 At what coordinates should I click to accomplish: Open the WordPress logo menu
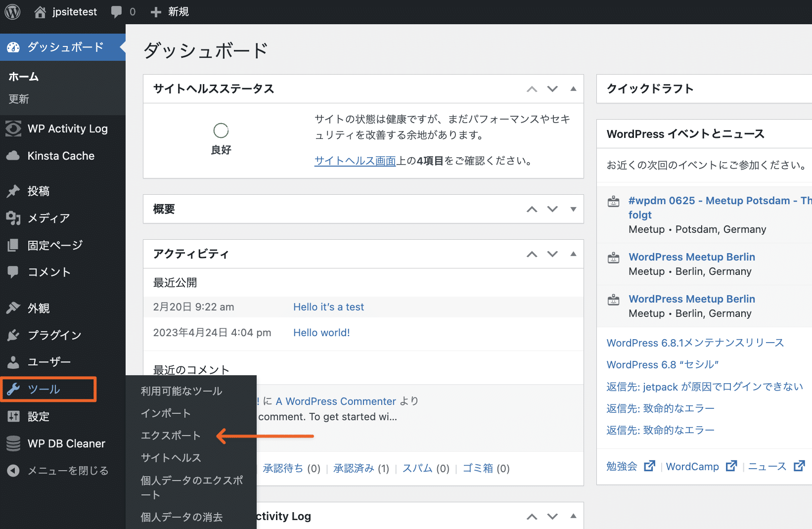[x=12, y=12]
